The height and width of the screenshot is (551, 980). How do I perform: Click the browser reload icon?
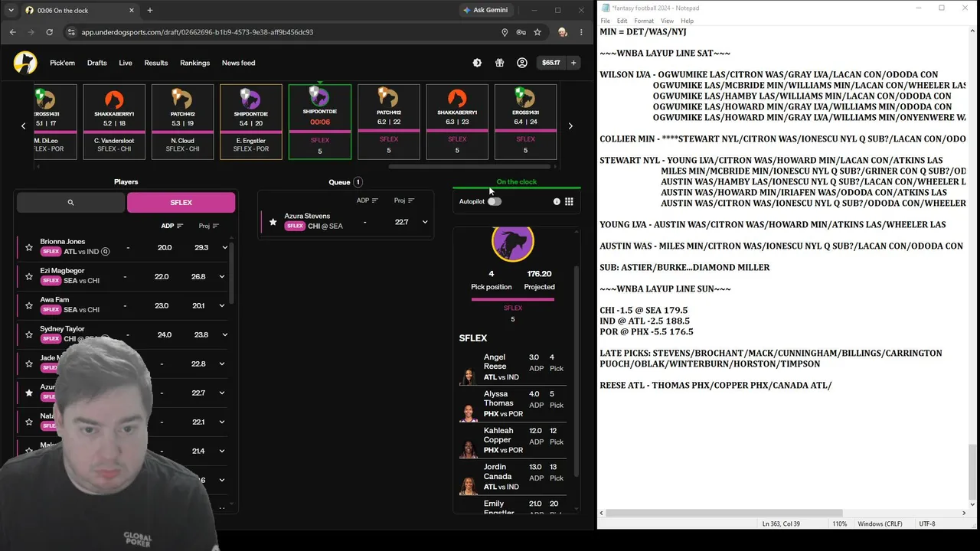click(50, 32)
